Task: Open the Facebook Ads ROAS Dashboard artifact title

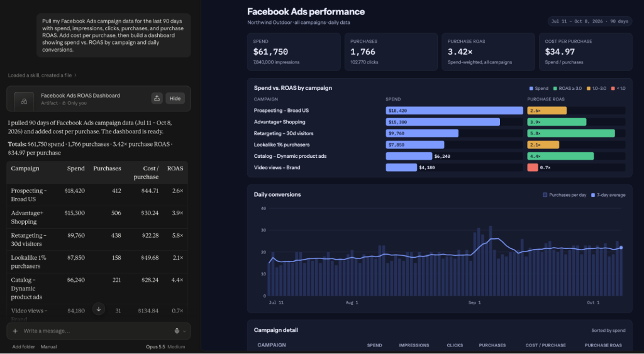Action: click(x=80, y=96)
